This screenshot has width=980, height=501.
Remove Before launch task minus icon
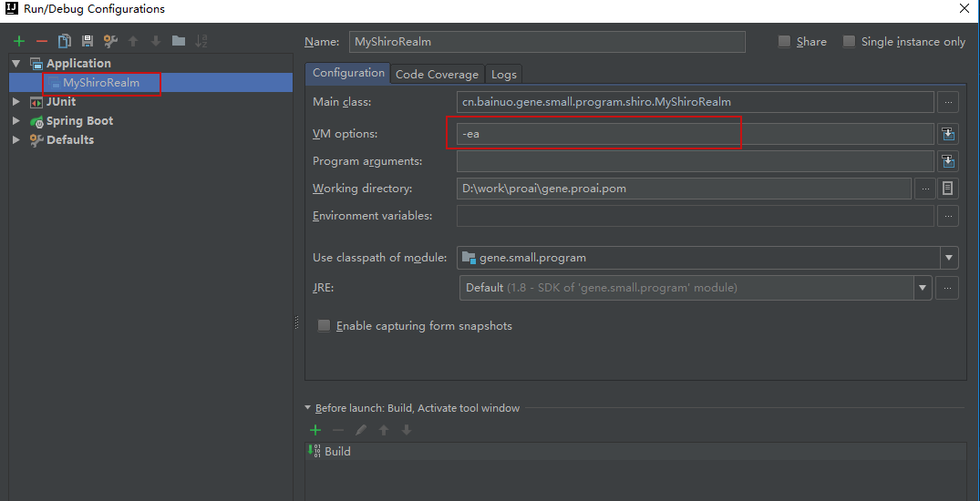pos(338,430)
